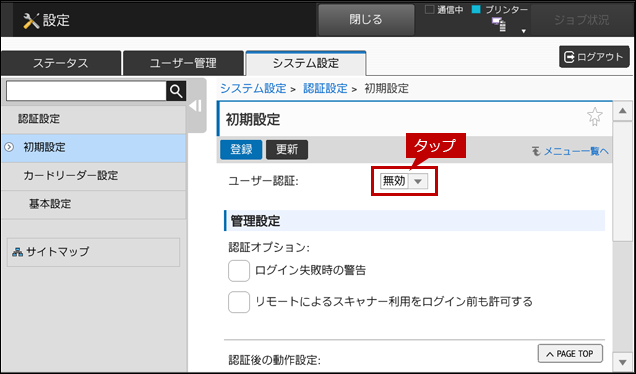This screenshot has width=636, height=374.
Task: Click the up arrow of the scrollbar
Action: 622,111
